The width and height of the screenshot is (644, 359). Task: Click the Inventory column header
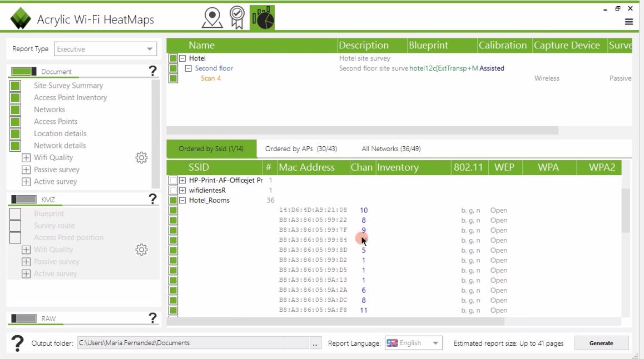413,167
